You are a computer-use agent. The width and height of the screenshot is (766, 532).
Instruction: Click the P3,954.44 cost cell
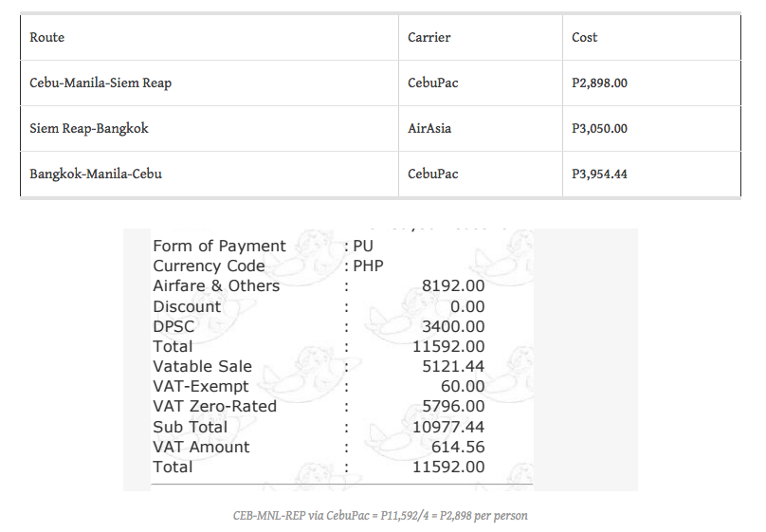651,174
